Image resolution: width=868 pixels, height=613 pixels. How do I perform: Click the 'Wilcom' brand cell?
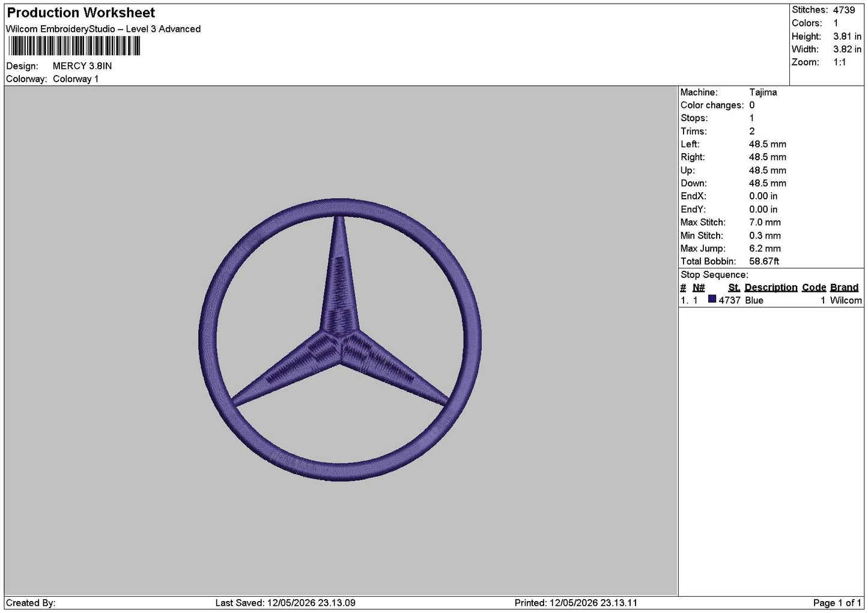[846, 301]
